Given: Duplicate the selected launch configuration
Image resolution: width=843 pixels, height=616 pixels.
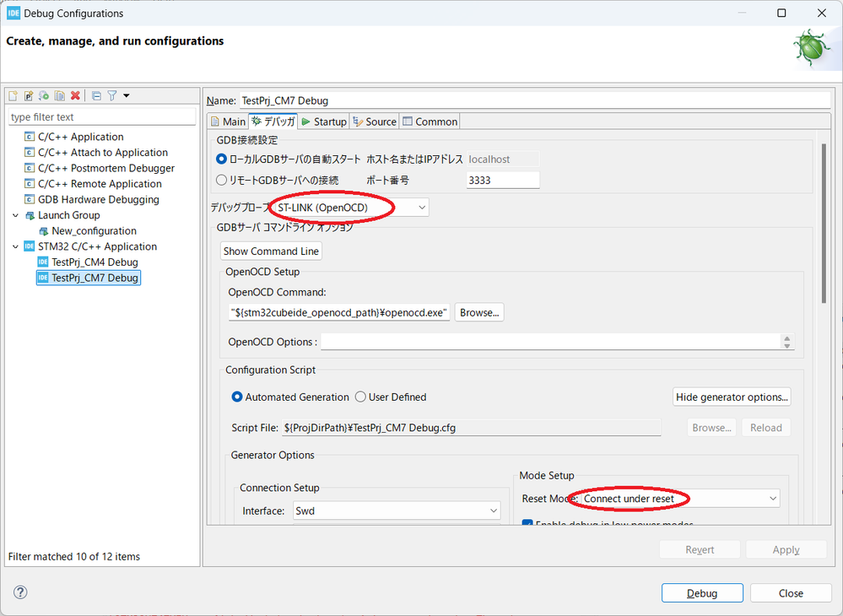Looking at the screenshot, I should pos(59,96).
